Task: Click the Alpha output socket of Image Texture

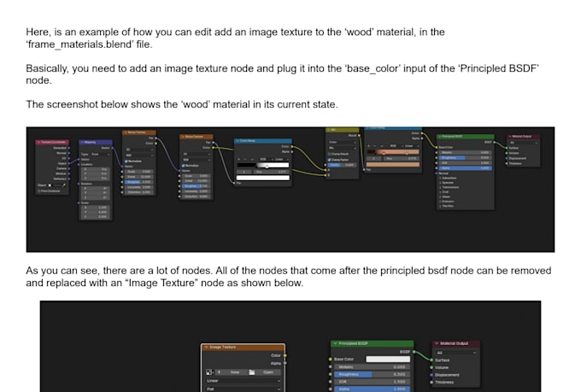Action: pyautogui.click(x=285, y=364)
